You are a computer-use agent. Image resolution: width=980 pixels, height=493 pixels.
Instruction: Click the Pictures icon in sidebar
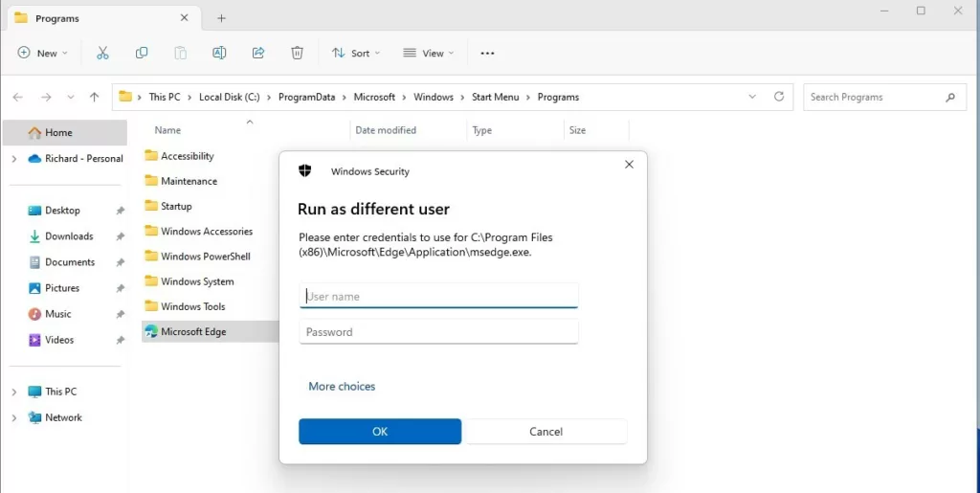(35, 288)
